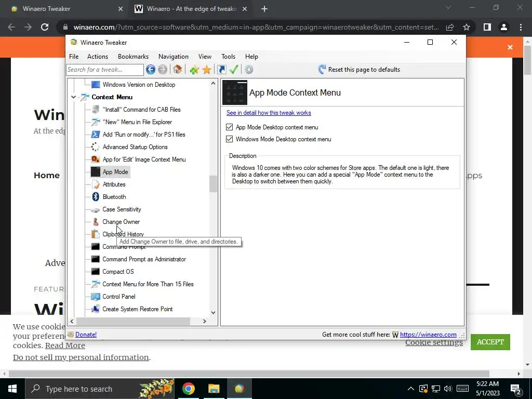Viewport: 532px width, 399px height.
Task: Open the File menu
Action: pos(74,57)
